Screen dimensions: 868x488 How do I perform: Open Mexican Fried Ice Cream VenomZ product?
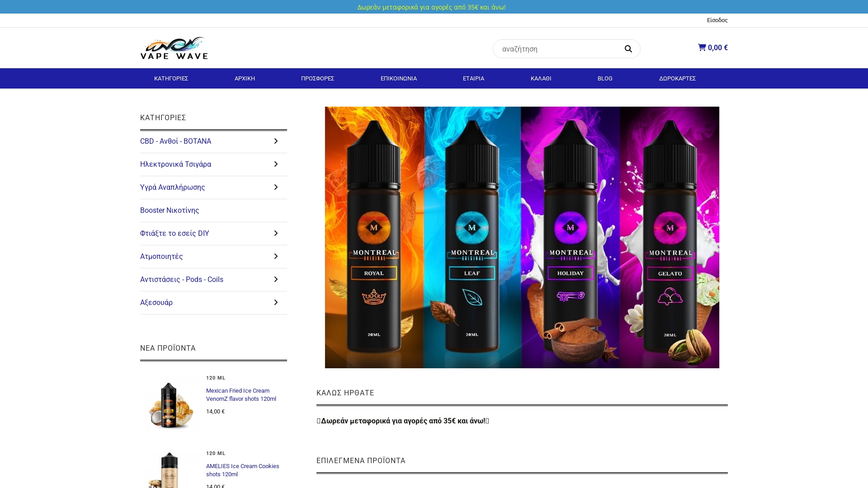pos(241,394)
